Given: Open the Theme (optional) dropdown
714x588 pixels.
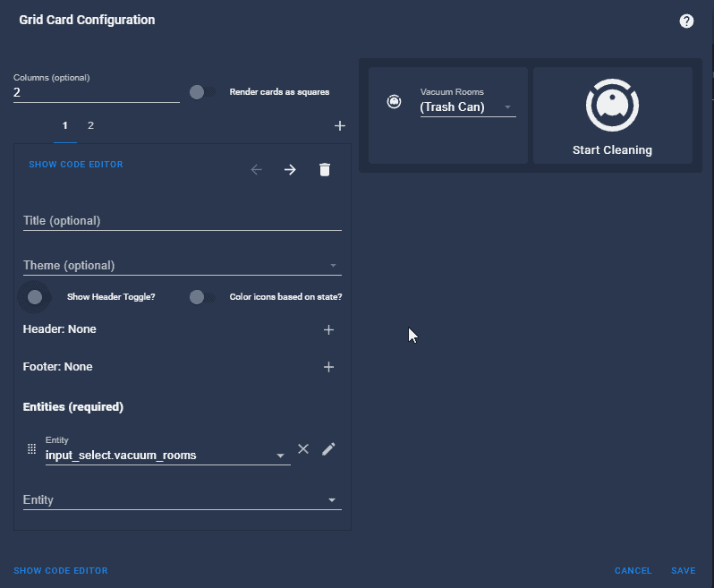Looking at the screenshot, I should point(183,266).
